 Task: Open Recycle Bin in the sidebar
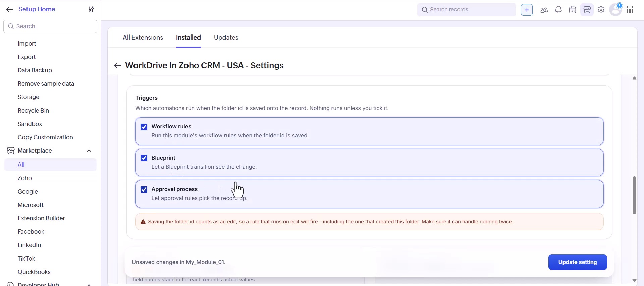[x=33, y=111]
